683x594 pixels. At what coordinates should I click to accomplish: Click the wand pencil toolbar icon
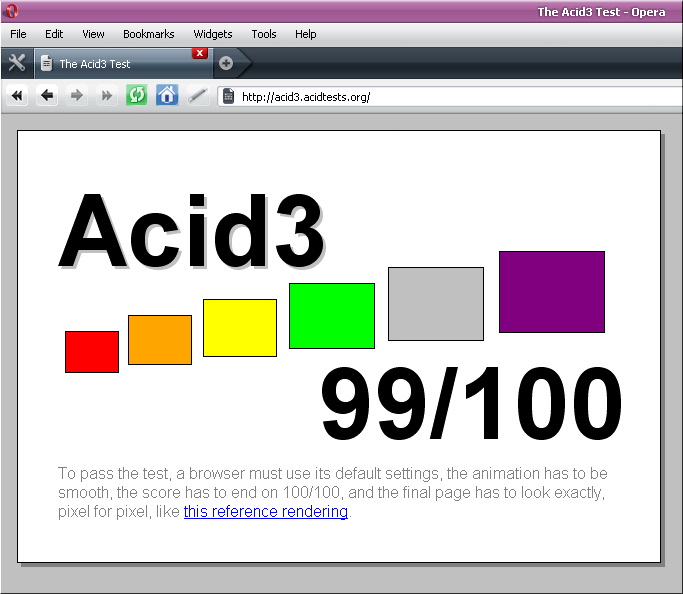[197, 95]
